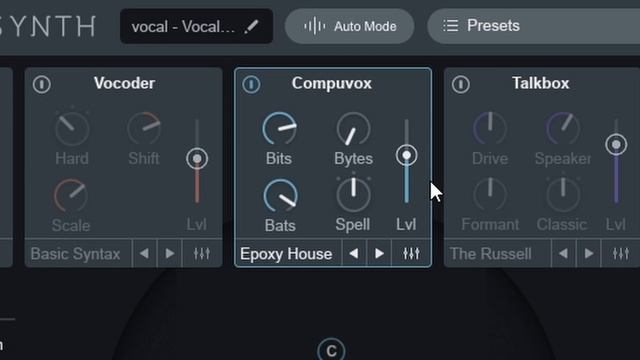
Task: Click the Compuvox Bits knob
Action: [279, 129]
